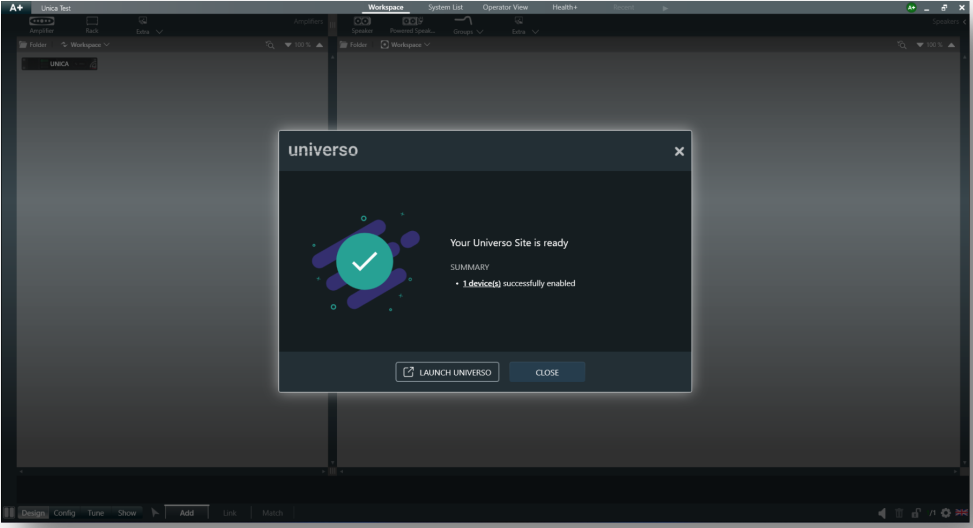Select the Workspace tab in the top bar
This screenshot has width=973, height=528.
pos(385,7)
